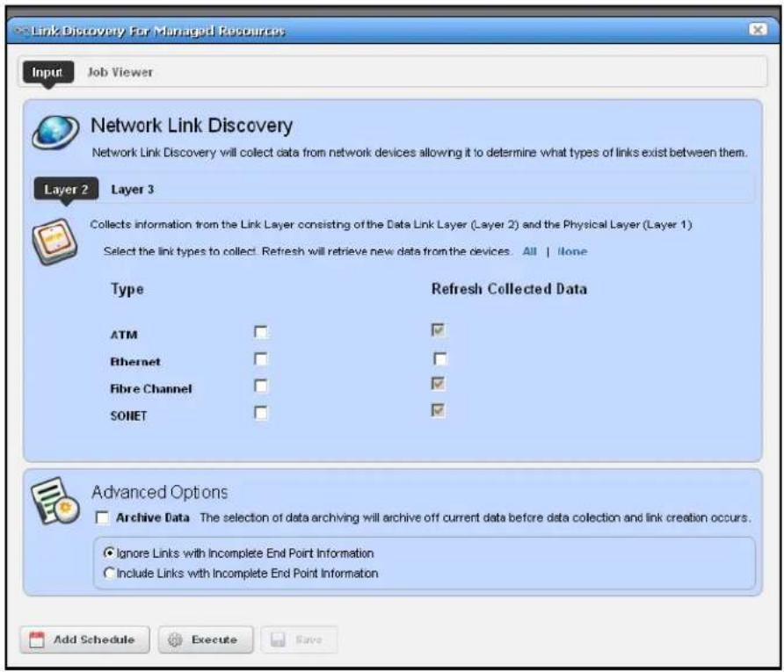Click the Link Discovery For Managed Resources title
This screenshot has width=784, height=672.
point(158,31)
